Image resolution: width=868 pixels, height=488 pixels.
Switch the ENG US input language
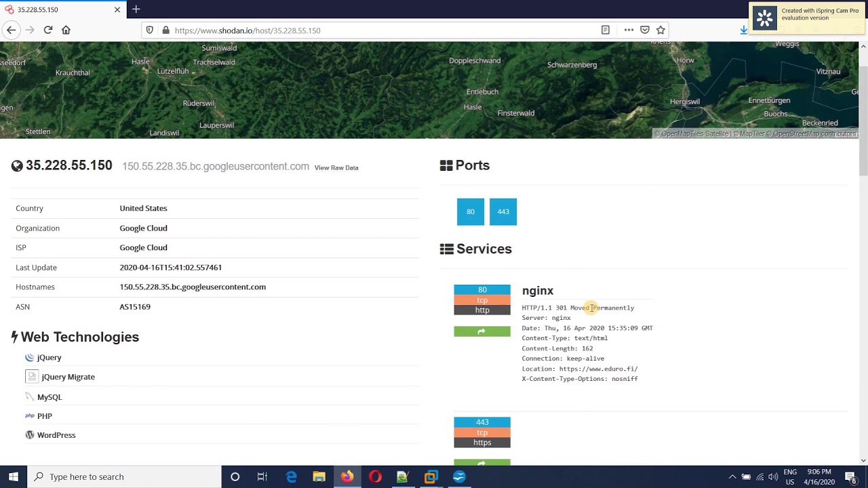[790, 476]
